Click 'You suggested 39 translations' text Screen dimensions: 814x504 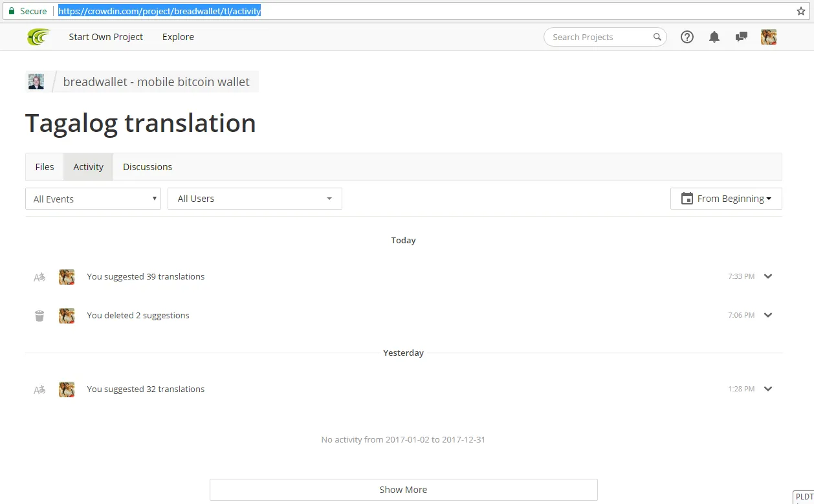pyautogui.click(x=146, y=276)
